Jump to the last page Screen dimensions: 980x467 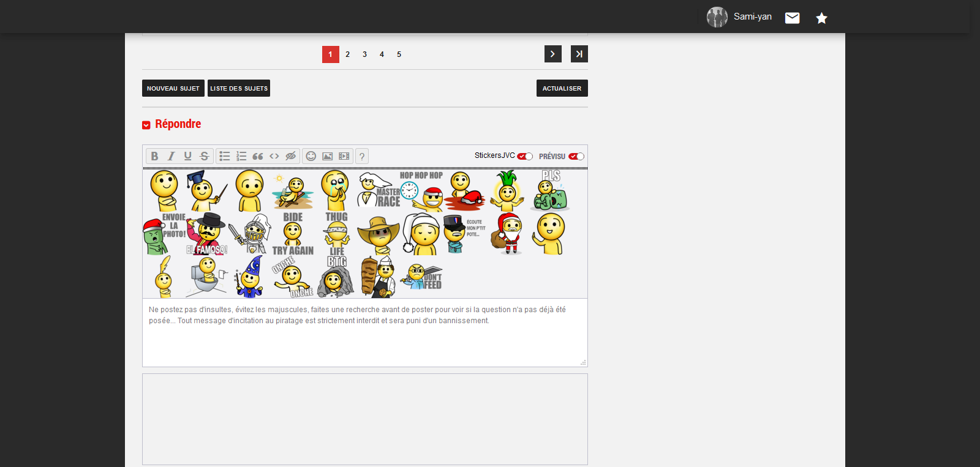click(x=579, y=54)
